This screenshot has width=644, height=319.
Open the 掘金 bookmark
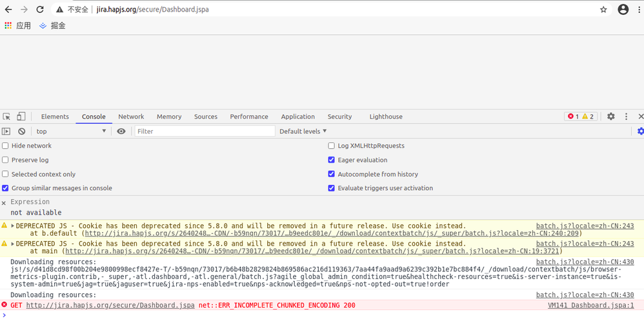52,26
